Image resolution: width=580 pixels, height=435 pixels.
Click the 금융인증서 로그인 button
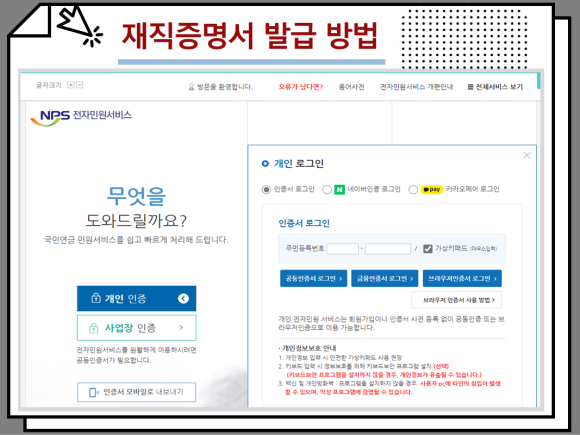coord(385,279)
